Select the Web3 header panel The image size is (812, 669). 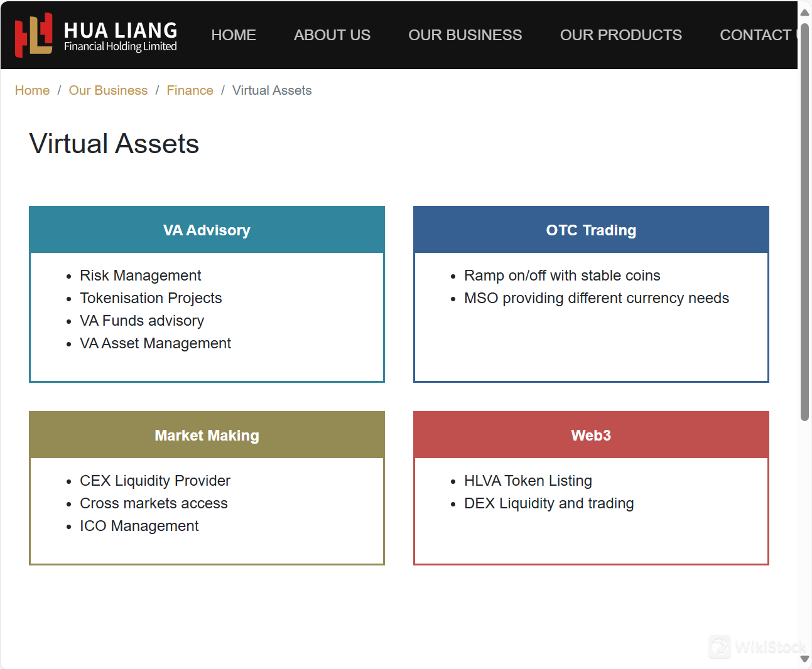(x=590, y=435)
